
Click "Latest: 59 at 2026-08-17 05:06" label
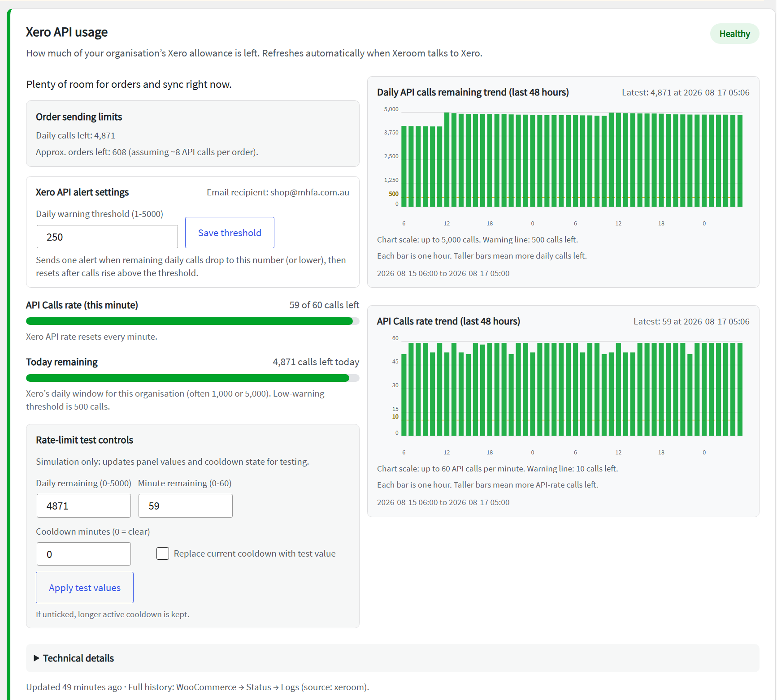(691, 321)
